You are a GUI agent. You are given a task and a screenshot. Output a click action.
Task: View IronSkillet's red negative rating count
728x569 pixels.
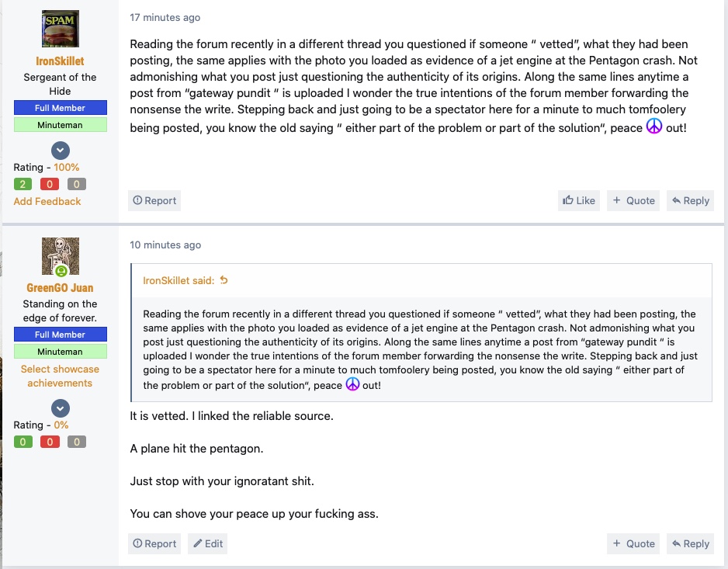(x=50, y=185)
